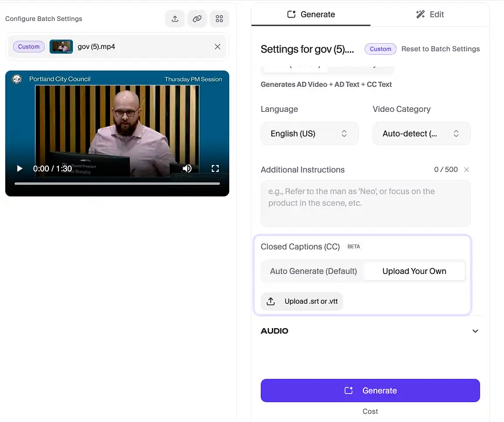
Task: Click the BETA tag next to Closed Captions
Action: click(x=353, y=247)
